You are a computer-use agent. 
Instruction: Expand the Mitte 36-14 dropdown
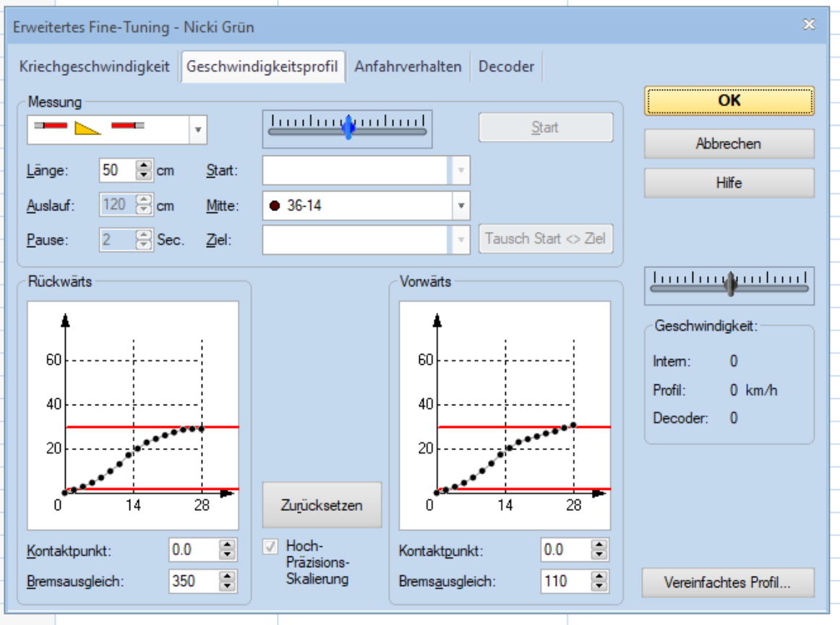pyautogui.click(x=461, y=205)
